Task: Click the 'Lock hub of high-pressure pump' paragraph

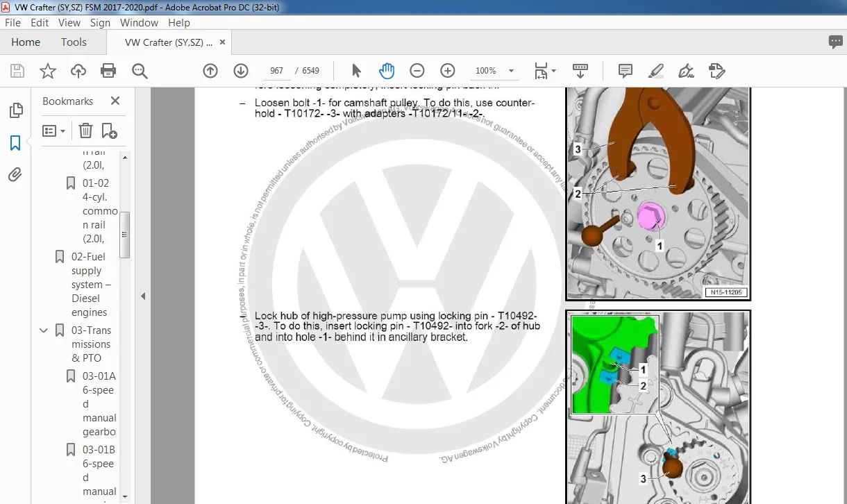Action: pyautogui.click(x=397, y=326)
